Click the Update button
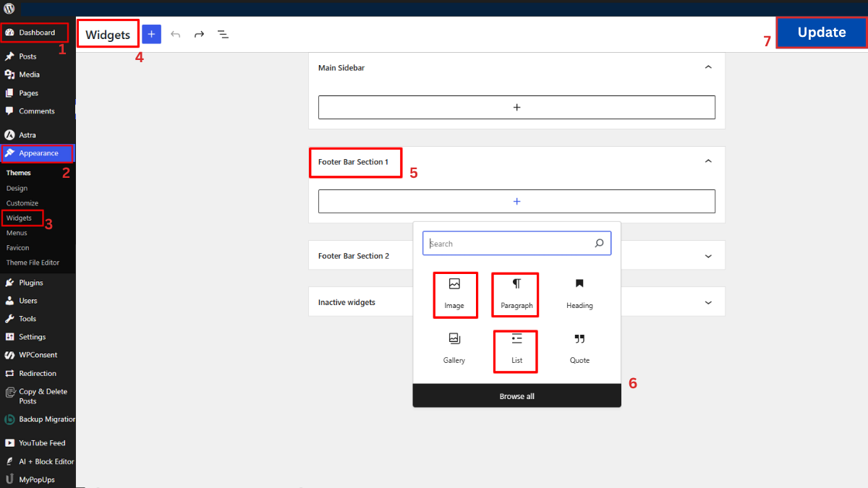The height and width of the screenshot is (488, 868). click(821, 33)
